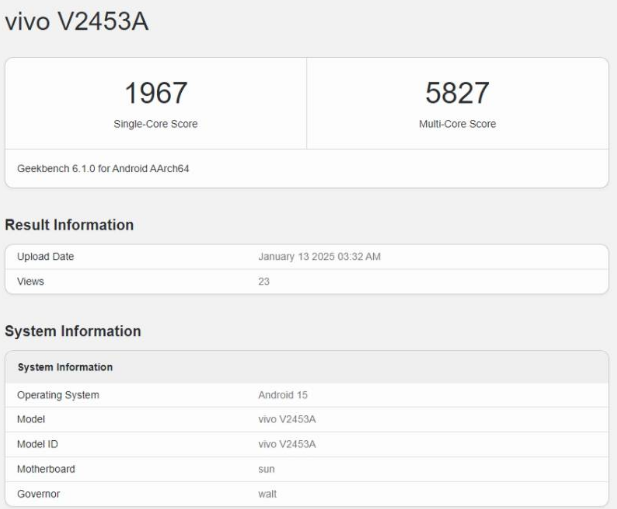Click the Governor row label
The width and height of the screenshot is (617, 509).
coord(39,494)
